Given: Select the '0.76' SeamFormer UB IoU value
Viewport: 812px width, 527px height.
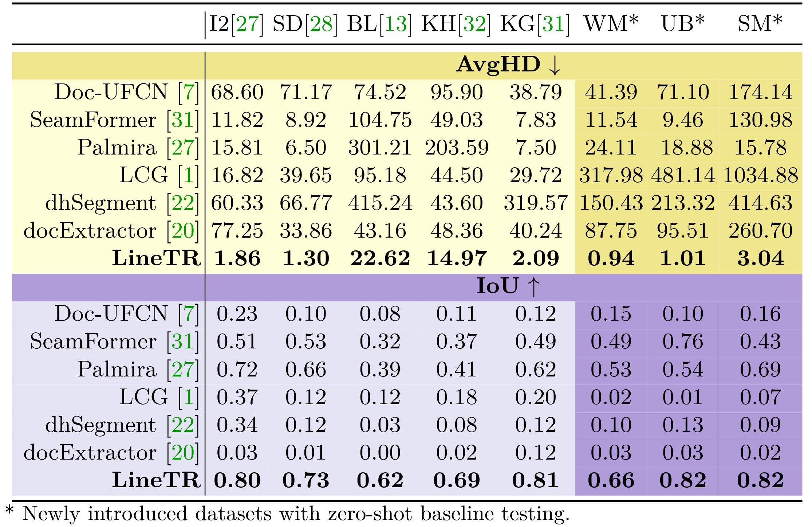Looking at the screenshot, I should point(683,342).
